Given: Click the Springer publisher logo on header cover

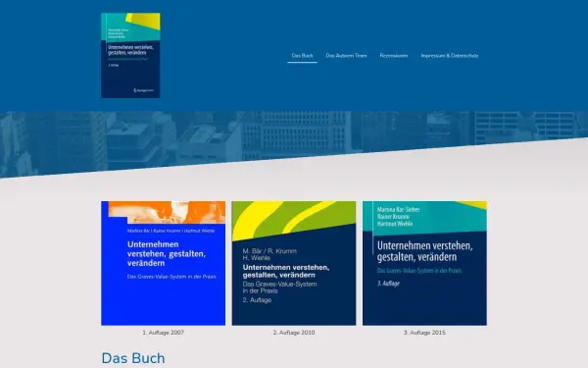Looking at the screenshot, I should [144, 90].
